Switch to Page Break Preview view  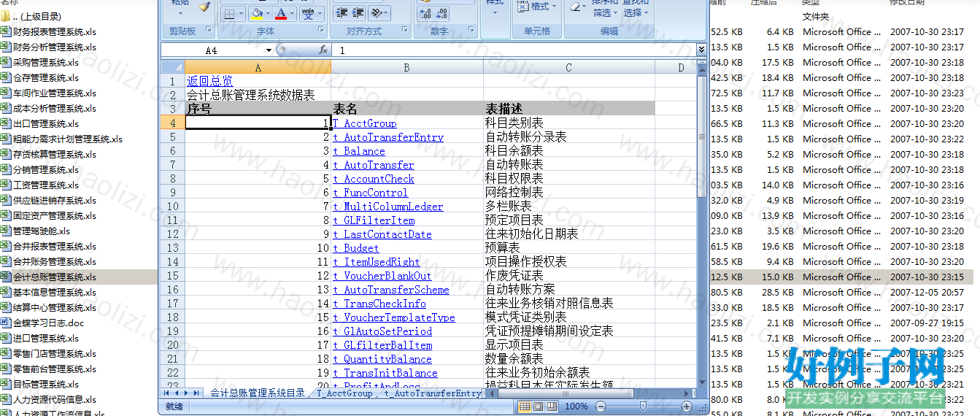(552, 406)
